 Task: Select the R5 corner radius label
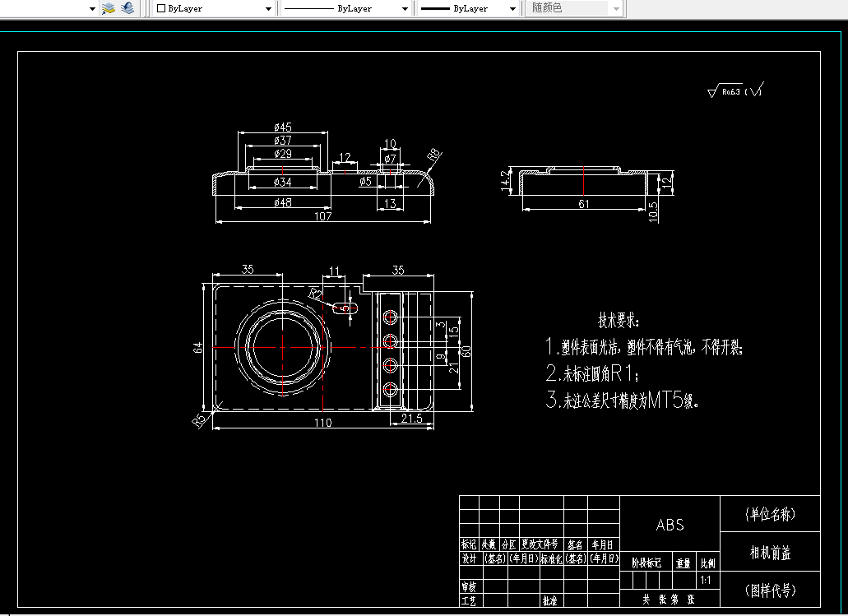(200, 420)
